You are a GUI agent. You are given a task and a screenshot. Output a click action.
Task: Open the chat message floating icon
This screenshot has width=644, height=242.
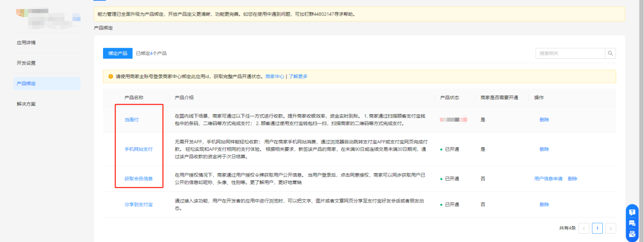632,223
